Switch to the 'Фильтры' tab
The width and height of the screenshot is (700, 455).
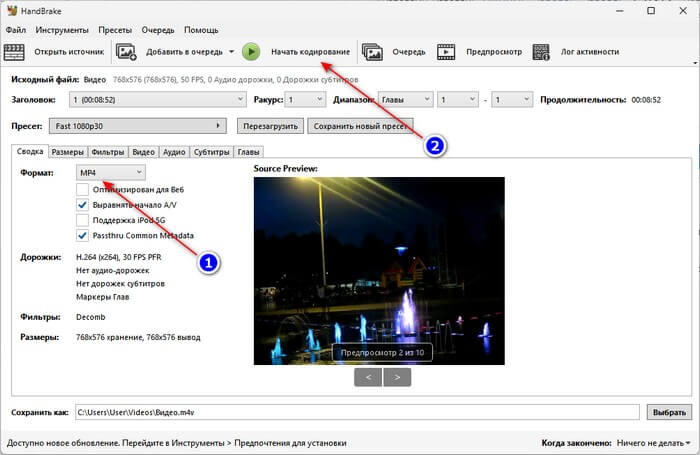coord(108,152)
